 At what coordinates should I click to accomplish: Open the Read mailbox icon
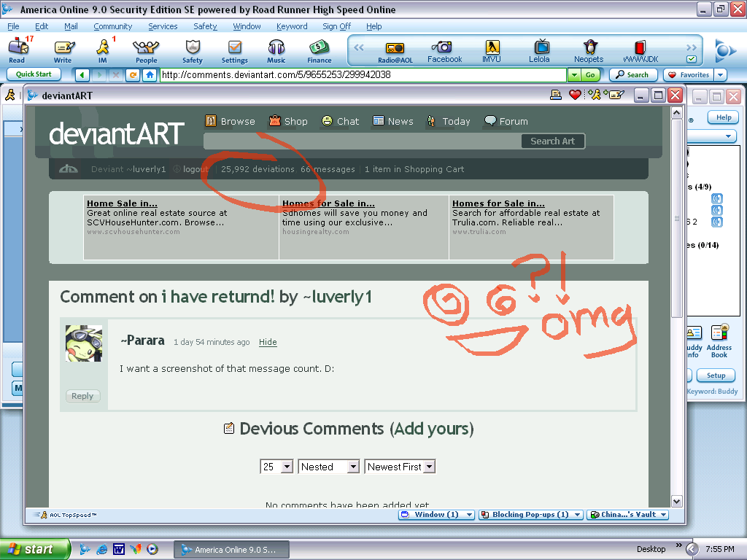point(18,50)
